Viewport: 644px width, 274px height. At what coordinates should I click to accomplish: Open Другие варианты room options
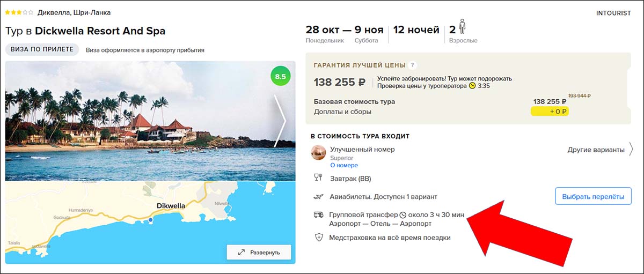(600, 150)
